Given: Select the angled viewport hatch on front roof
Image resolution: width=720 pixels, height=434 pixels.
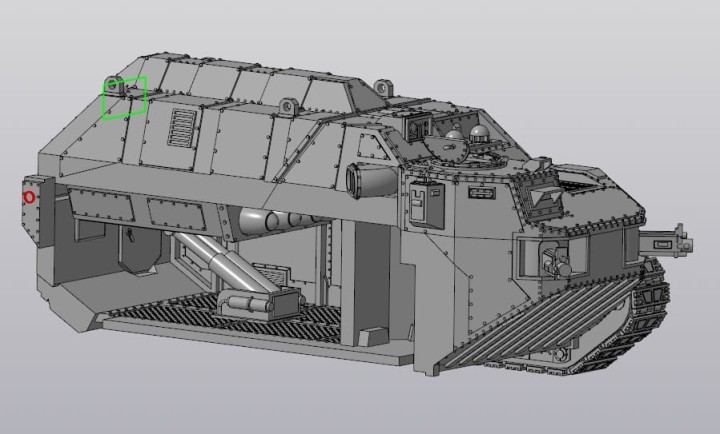Looking at the screenshot, I should [542, 198].
